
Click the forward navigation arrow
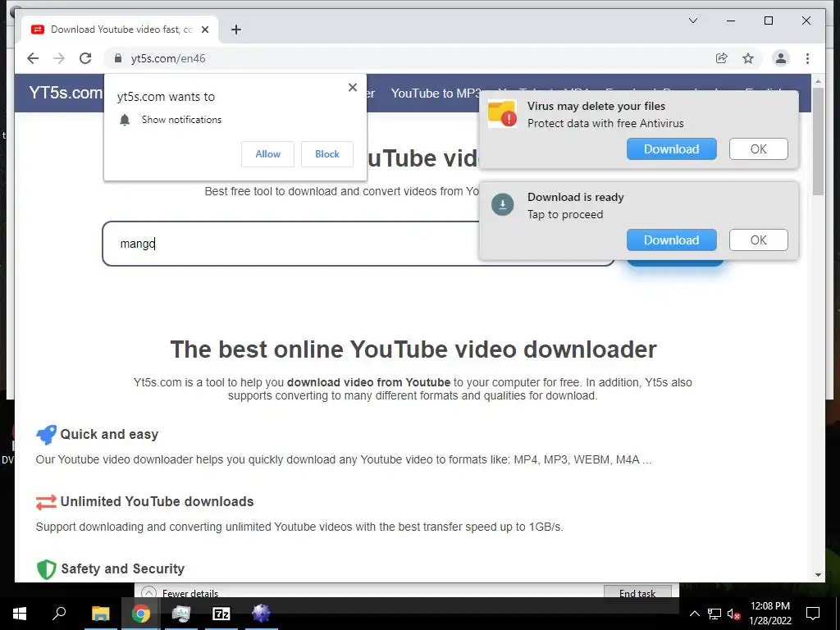pos(59,58)
